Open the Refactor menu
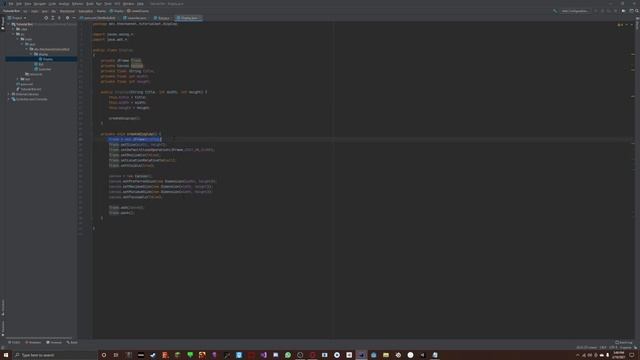Viewport: 640px width, 360px height. click(x=77, y=4)
